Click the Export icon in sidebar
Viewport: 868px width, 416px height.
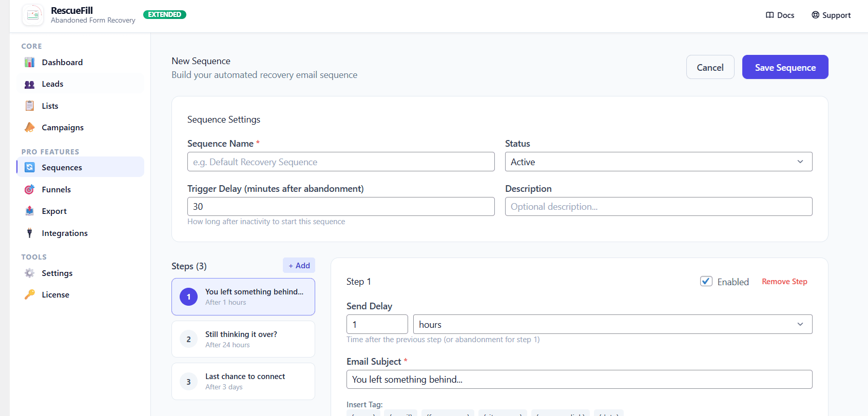pos(30,211)
